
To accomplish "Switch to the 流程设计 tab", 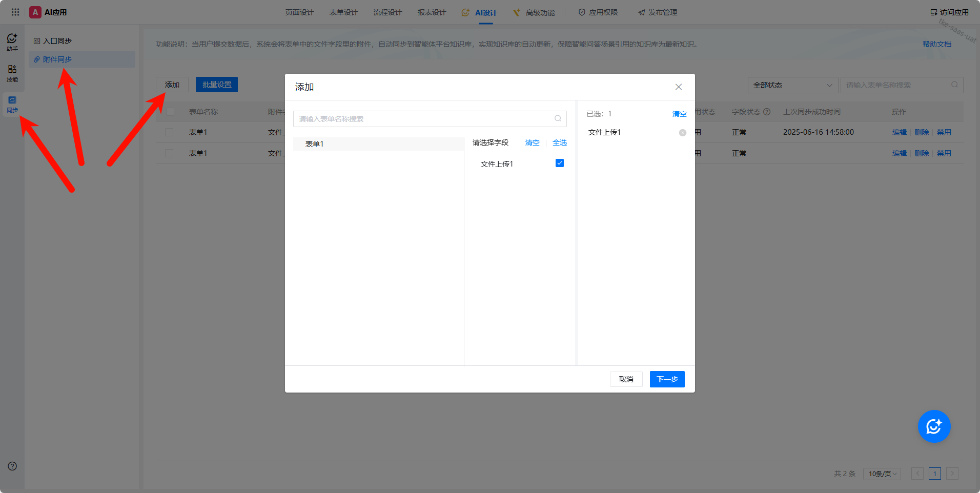I will point(387,12).
